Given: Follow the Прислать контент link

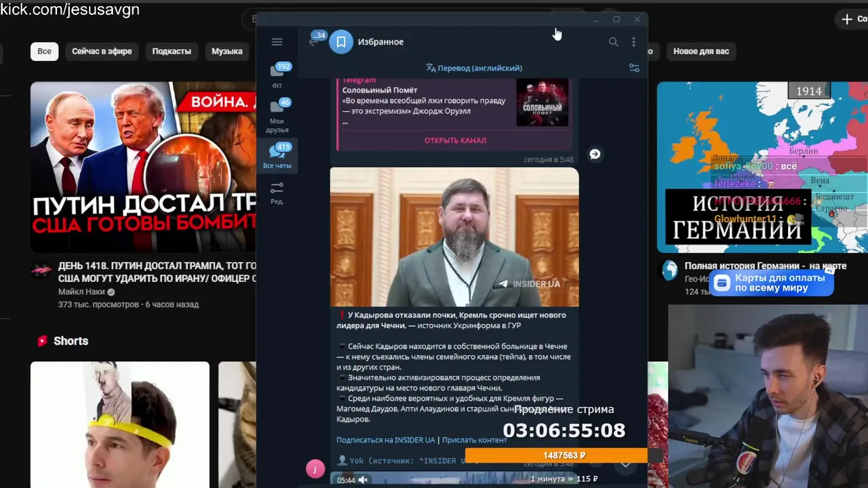Looking at the screenshot, I should (475, 440).
